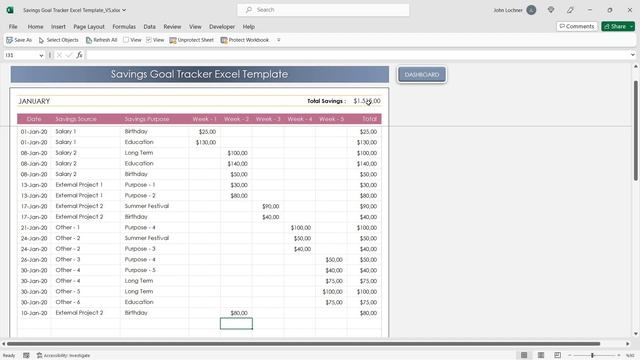Expand the quick toolbar overflow arrow
640x360 pixels.
click(278, 40)
